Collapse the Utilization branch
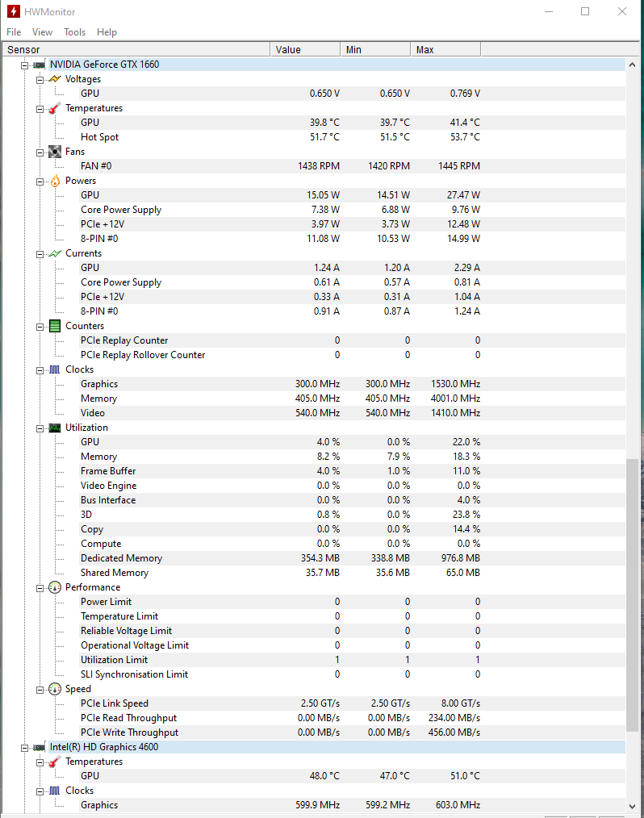644x818 pixels. pyautogui.click(x=40, y=428)
